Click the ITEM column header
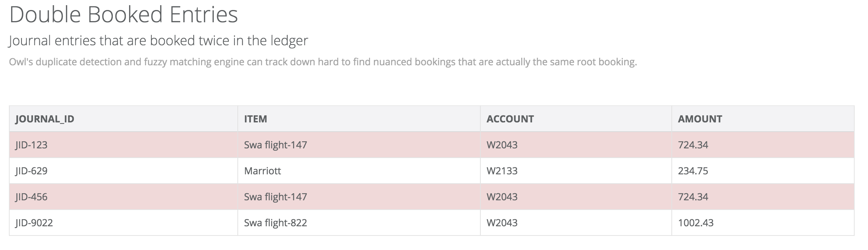868x250 pixels. click(x=256, y=119)
